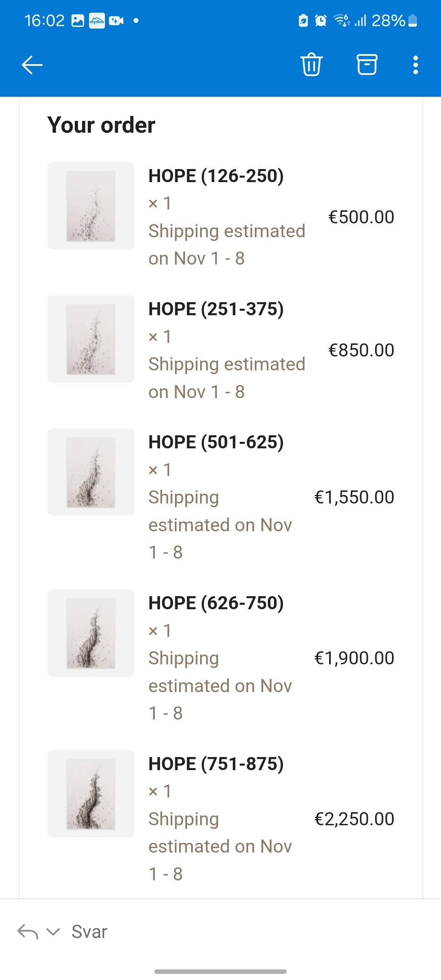
Task: Open HOPE (751-875) artwork thumbnail
Action: 91,794
